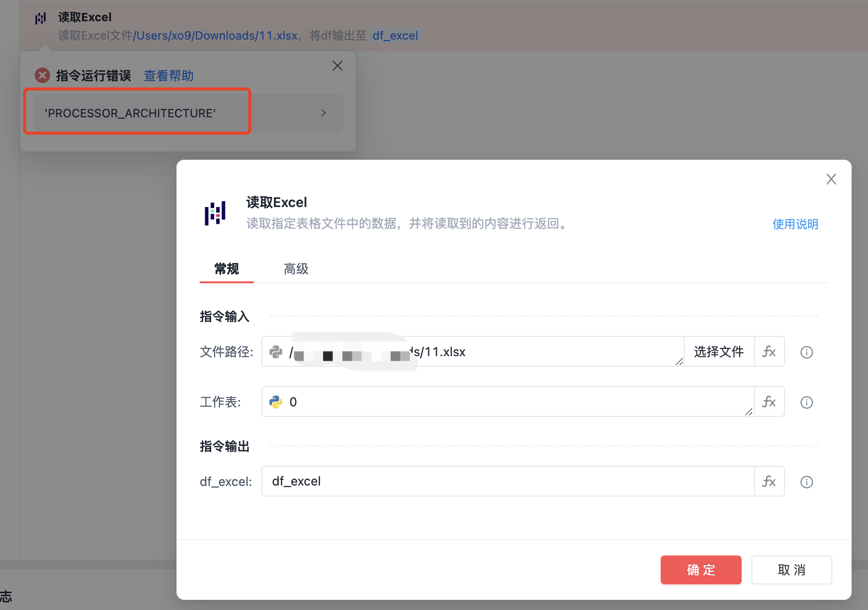Click the fx button for file path
The width and height of the screenshot is (868, 610).
point(769,352)
